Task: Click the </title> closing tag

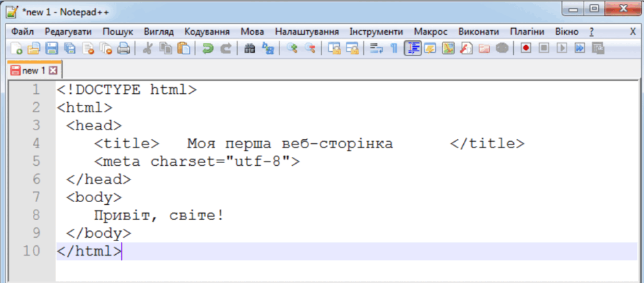Action: click(x=488, y=143)
